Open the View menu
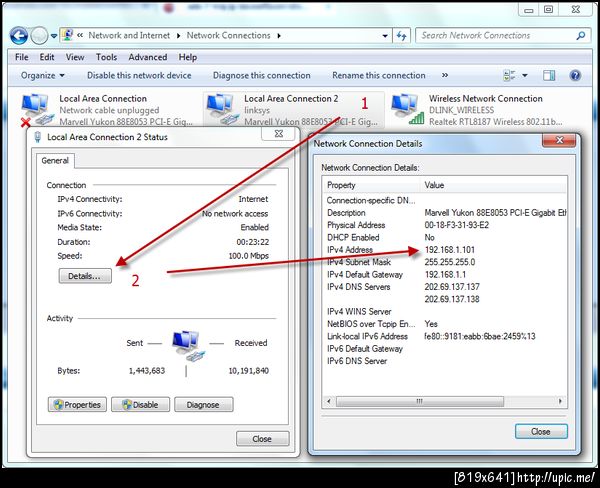Viewport: 600px width, 488px height. (x=75, y=57)
